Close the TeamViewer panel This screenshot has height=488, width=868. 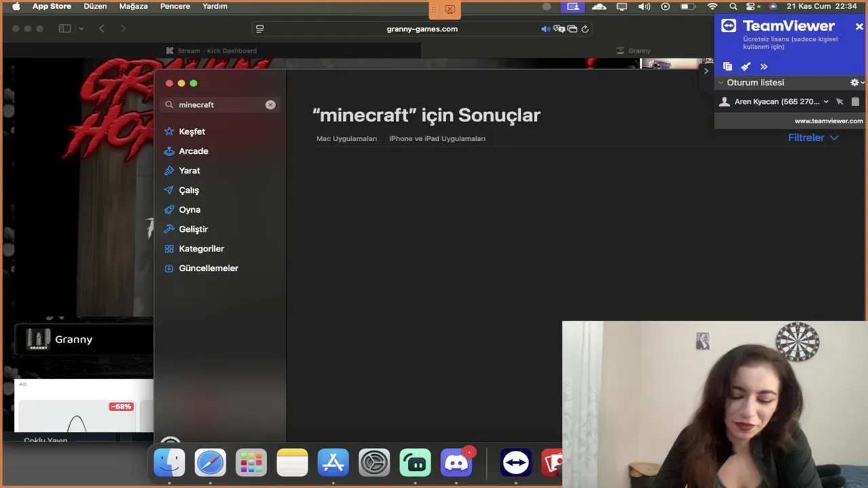click(859, 26)
